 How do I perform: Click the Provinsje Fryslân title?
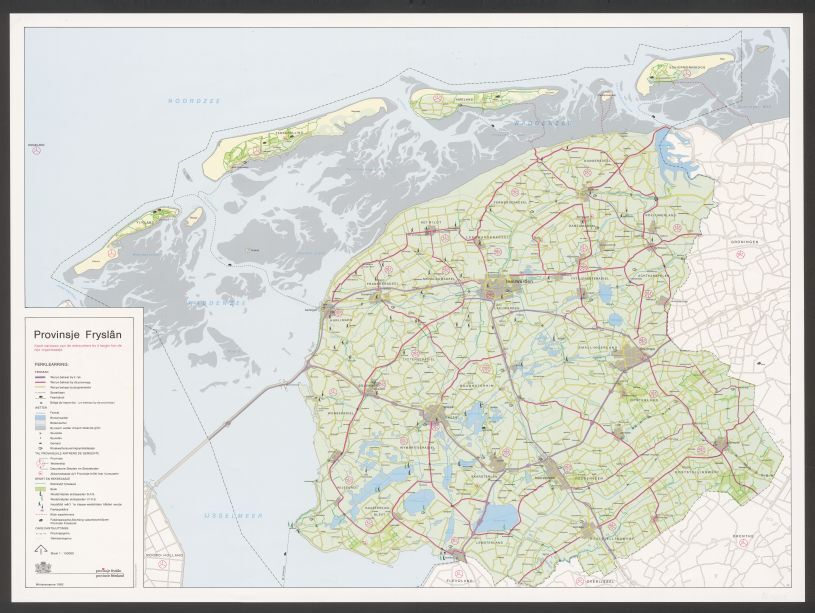click(78, 335)
